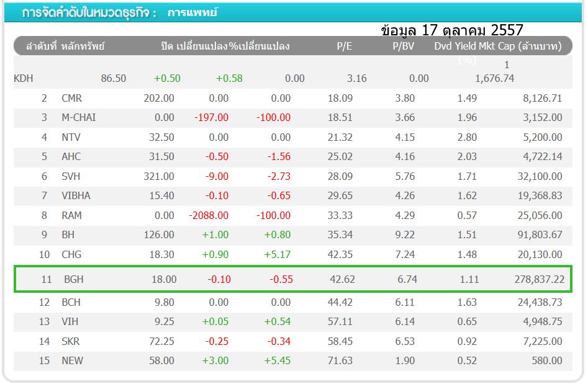The width and height of the screenshot is (588, 384).
Task: Open the CHG stock link
Action: 71,254
